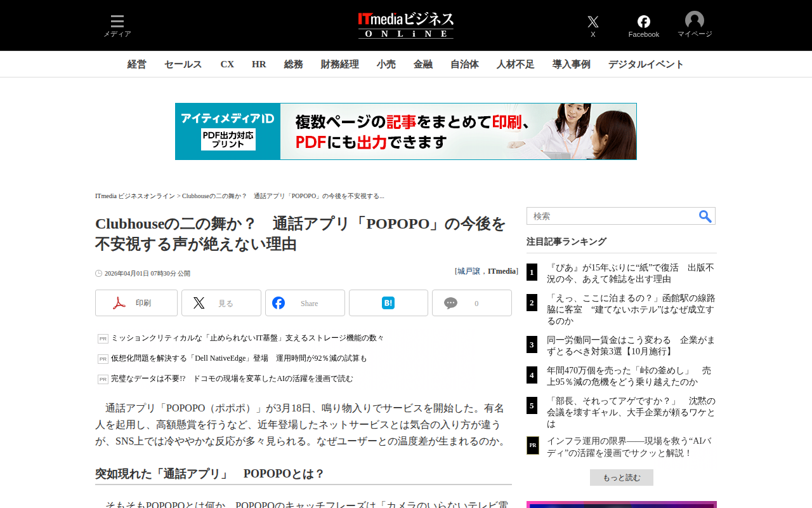Share the article on X (見る)
The height and width of the screenshot is (508, 812).
221,303
